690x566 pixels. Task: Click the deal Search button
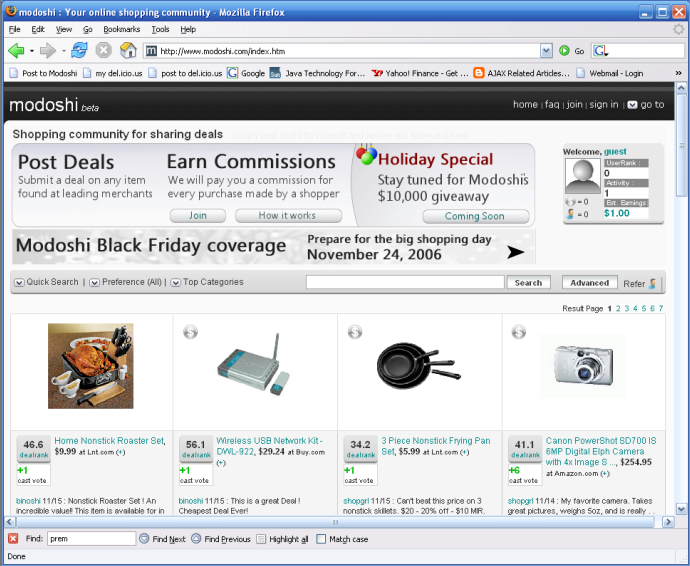529,283
